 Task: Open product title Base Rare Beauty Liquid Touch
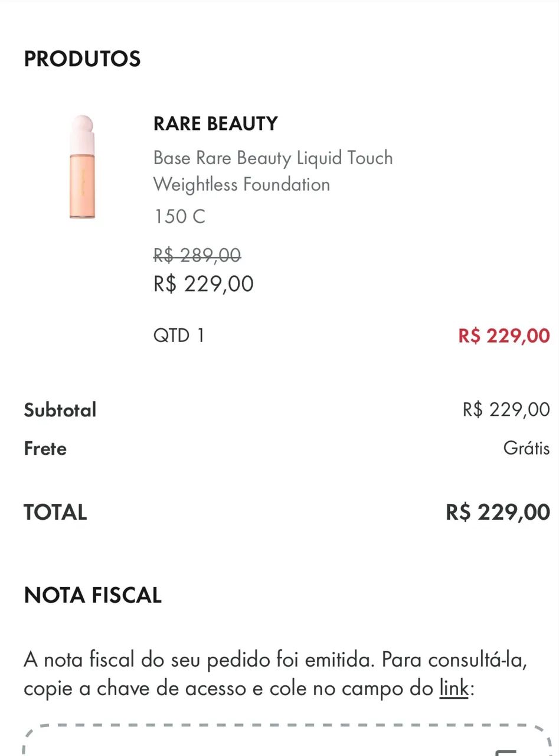pos(273,158)
